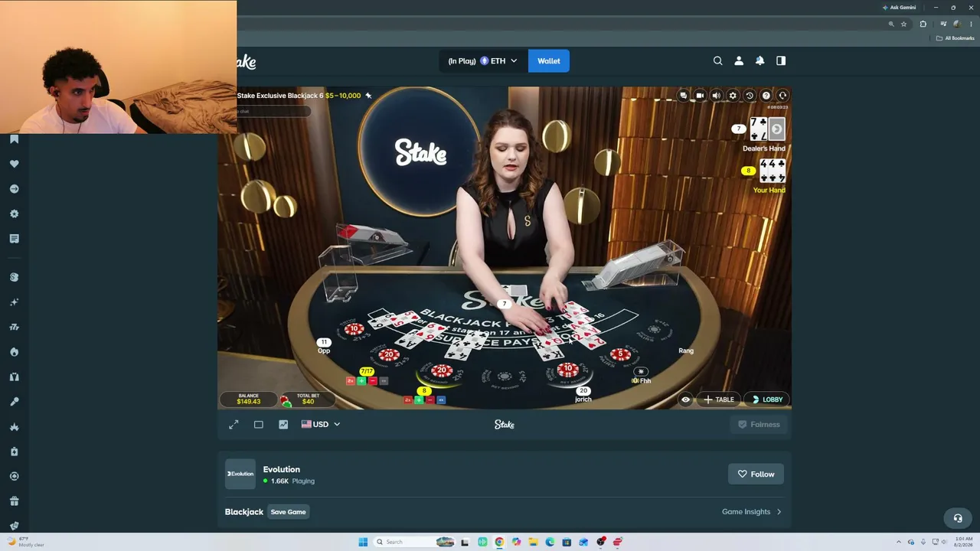Open the All Bookmarks folder
This screenshot has width=980, height=551.
point(955,38)
